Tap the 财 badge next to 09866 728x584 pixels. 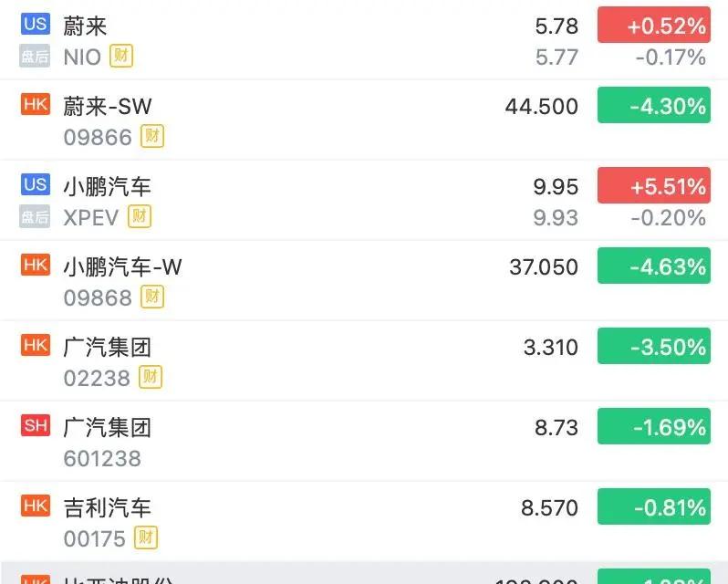point(152,136)
